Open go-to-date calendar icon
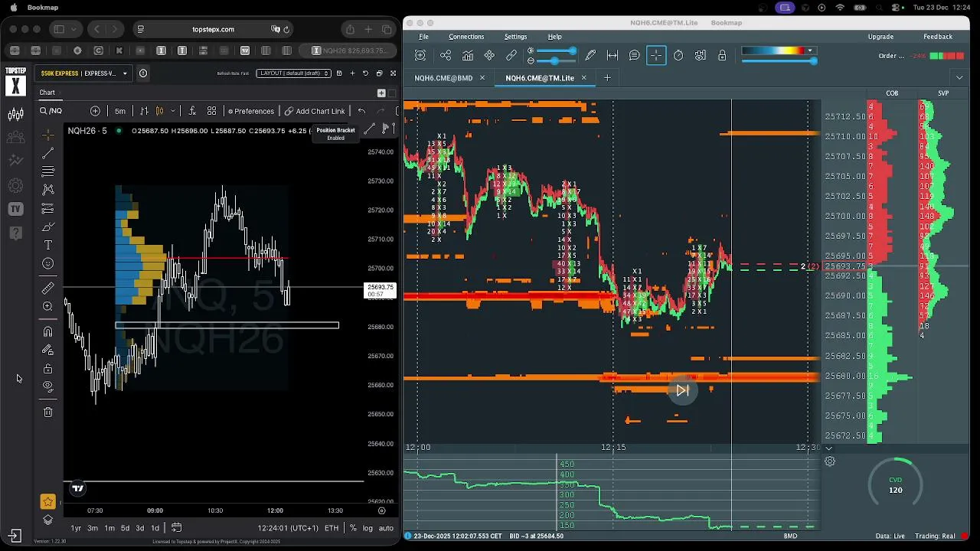Screen dimensions: 980x551 point(176,527)
